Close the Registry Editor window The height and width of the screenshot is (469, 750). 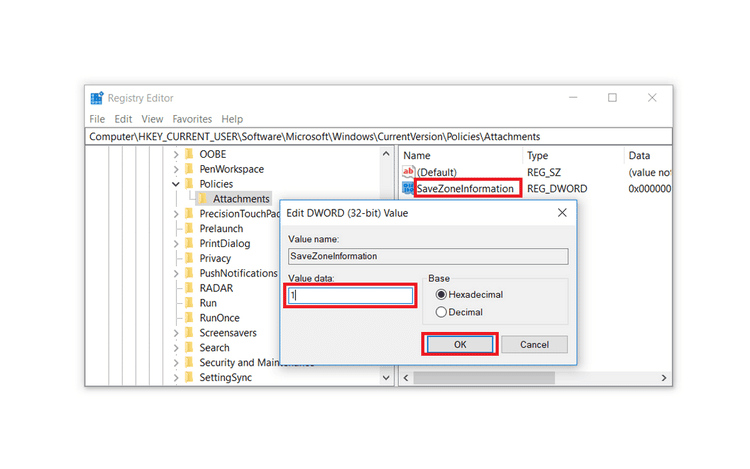(652, 98)
